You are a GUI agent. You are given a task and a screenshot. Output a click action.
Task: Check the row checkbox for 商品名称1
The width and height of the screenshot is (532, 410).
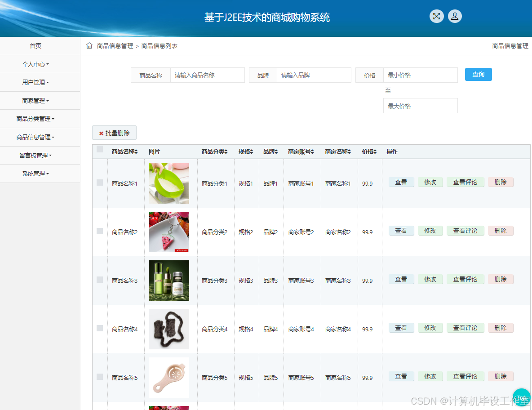100,183
